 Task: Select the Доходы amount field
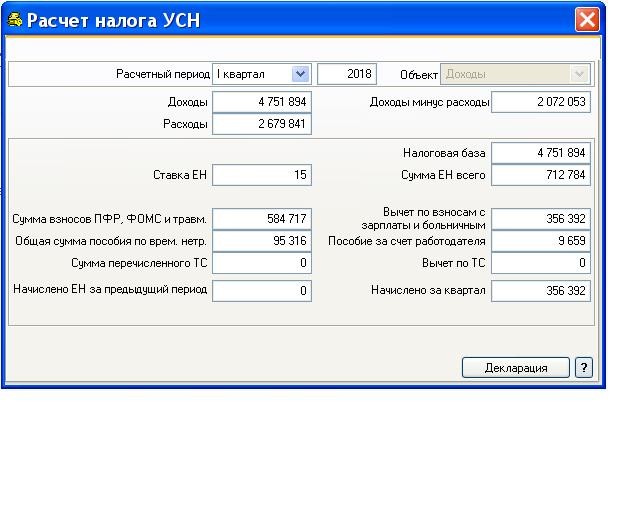point(262,102)
